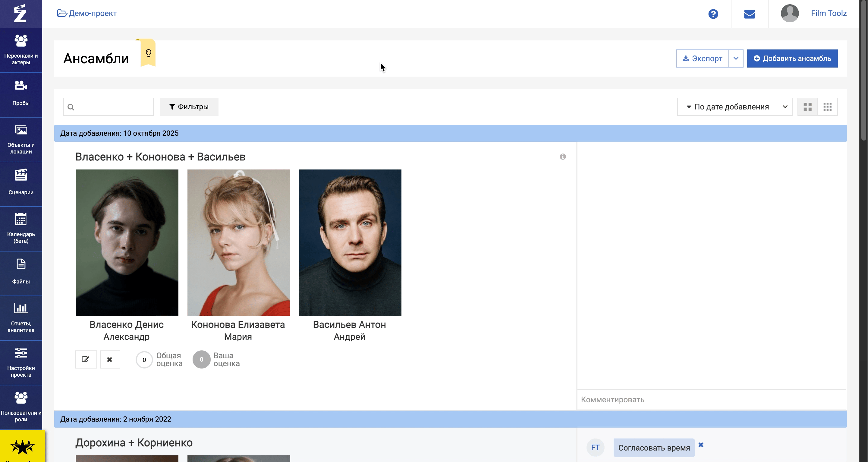The height and width of the screenshot is (462, 868).
Task: Click the ensemble info icon
Action: click(x=563, y=157)
